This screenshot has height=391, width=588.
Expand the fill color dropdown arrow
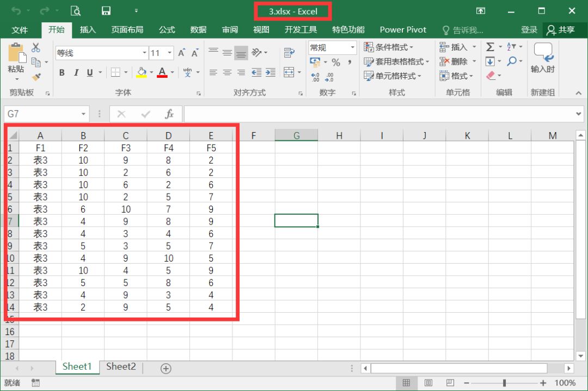151,72
